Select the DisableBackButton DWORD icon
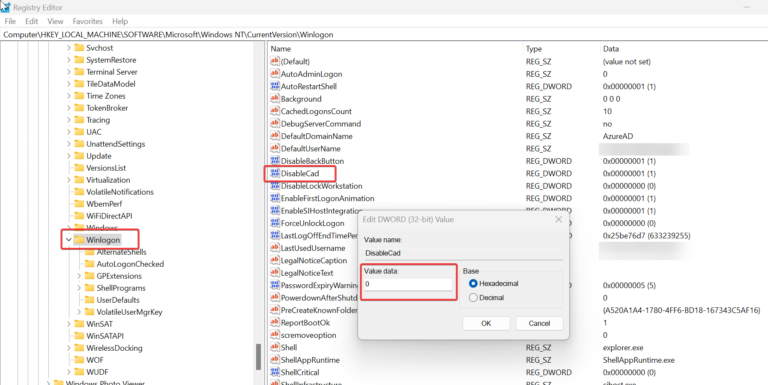Image resolution: width=768 pixels, height=385 pixels. coord(275,161)
